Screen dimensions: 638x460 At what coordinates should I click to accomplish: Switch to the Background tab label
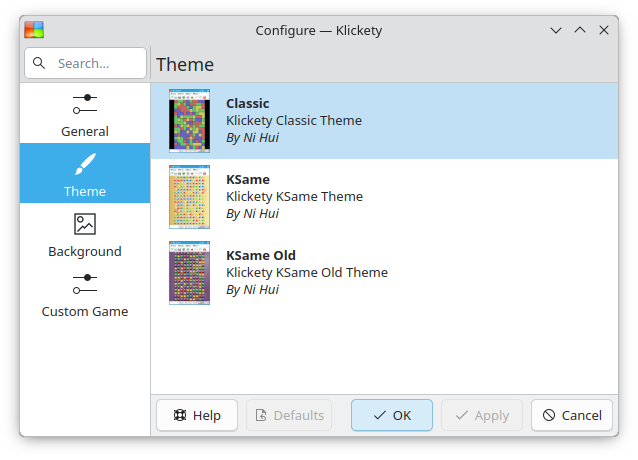pyautogui.click(x=85, y=252)
